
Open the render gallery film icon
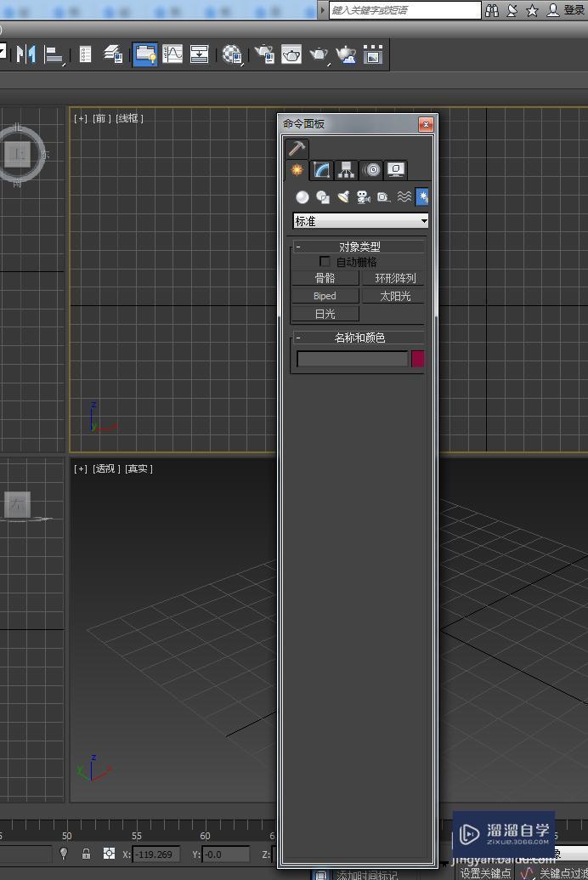click(373, 54)
